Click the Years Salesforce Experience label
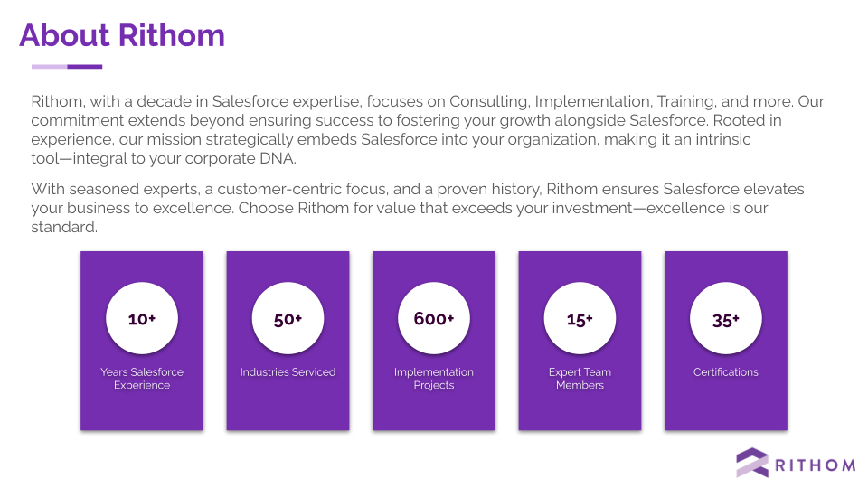Viewport: 868px width, 488px height. click(x=142, y=379)
